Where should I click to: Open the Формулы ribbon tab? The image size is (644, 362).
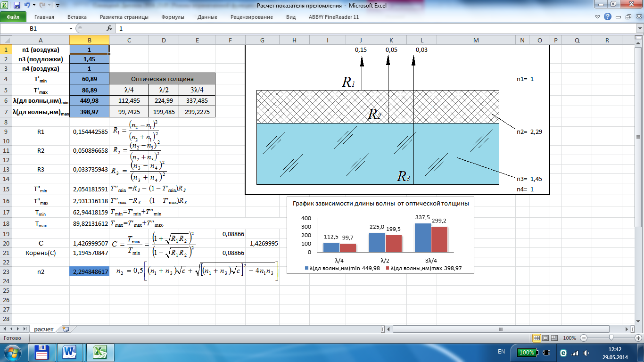[x=173, y=17]
